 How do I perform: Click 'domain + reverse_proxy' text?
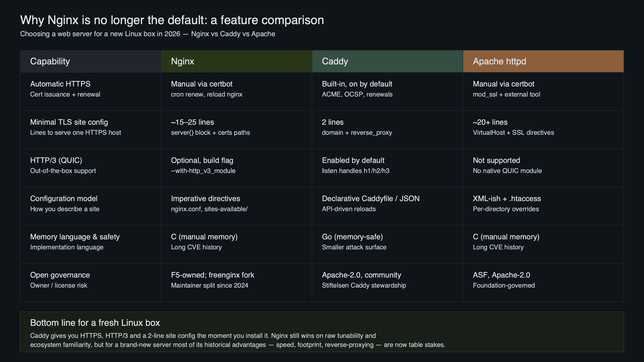(x=357, y=133)
